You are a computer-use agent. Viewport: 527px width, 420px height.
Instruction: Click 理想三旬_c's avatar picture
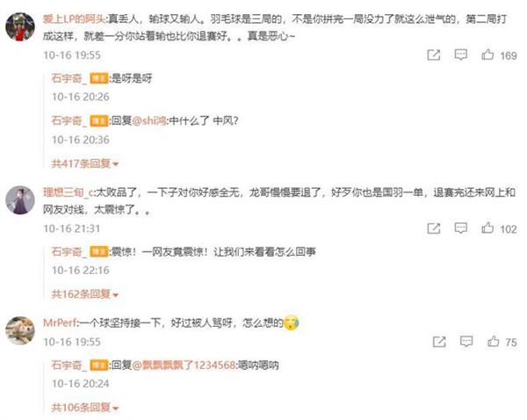[20, 200]
